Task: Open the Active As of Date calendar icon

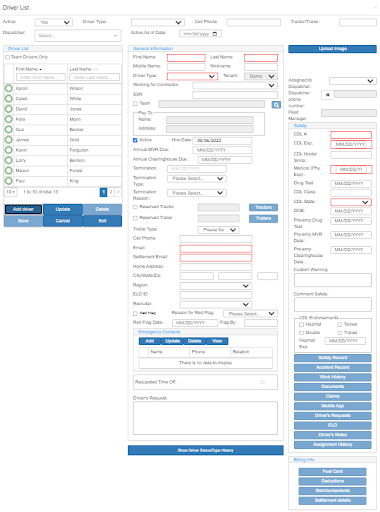Action: coord(215,34)
